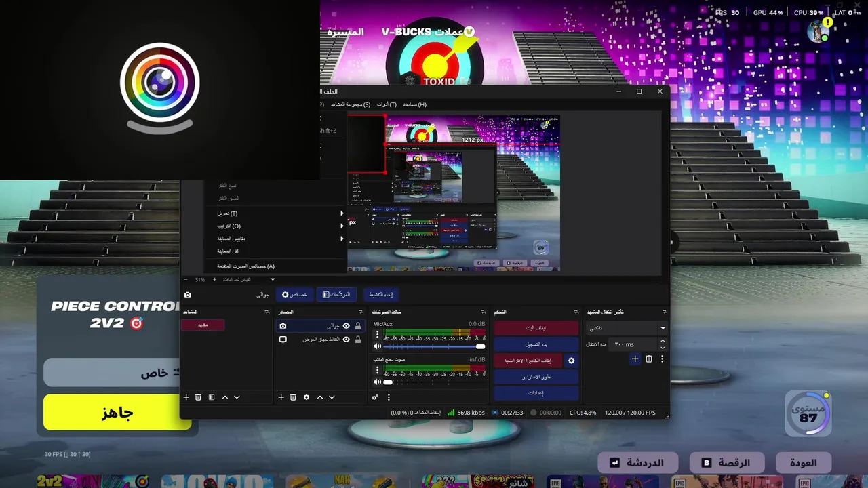Click الرقصة emote button in Fortnite
This screenshot has height=488, width=868.
[x=726, y=463]
